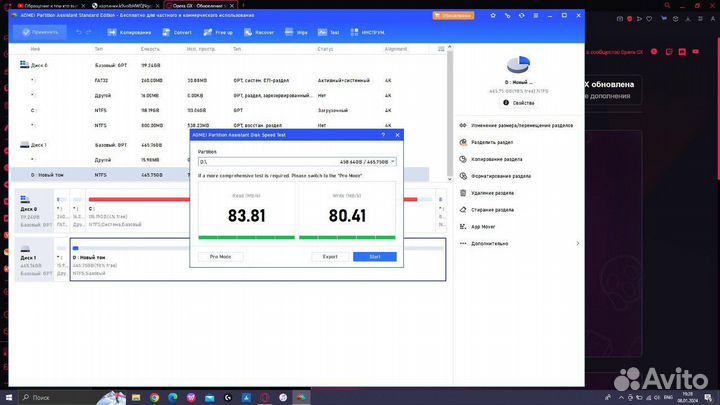Open the Windows Start menu
This screenshot has width=720, height=405.
(x=9, y=397)
